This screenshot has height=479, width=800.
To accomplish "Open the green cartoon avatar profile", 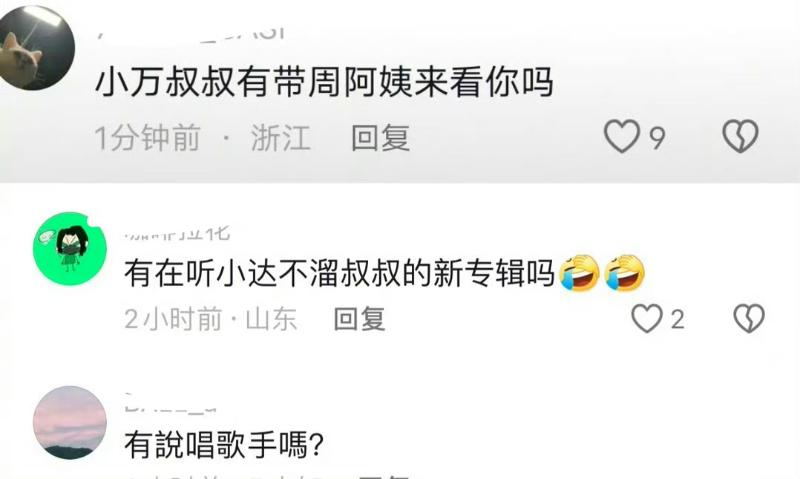I will pos(70,248).
